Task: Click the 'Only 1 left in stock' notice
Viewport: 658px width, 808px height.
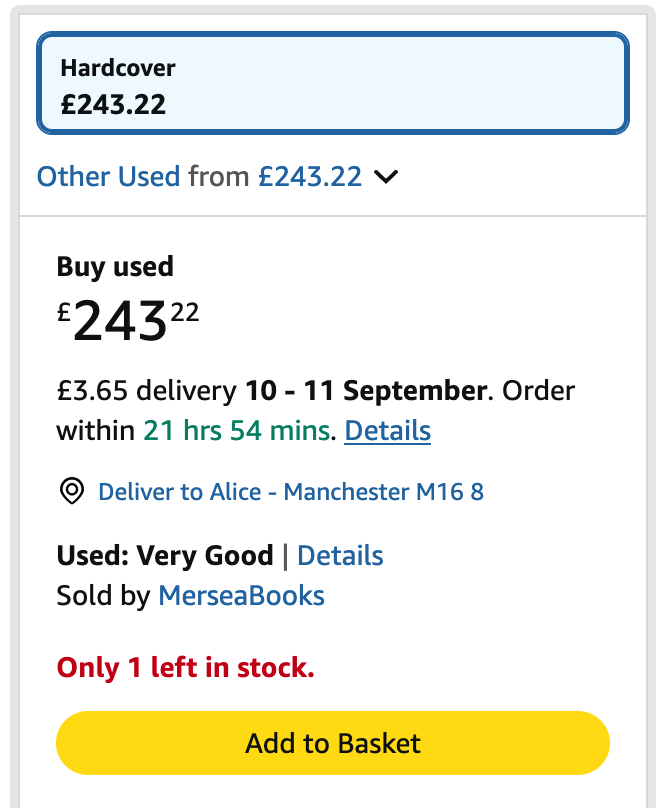Action: pyautogui.click(x=186, y=667)
